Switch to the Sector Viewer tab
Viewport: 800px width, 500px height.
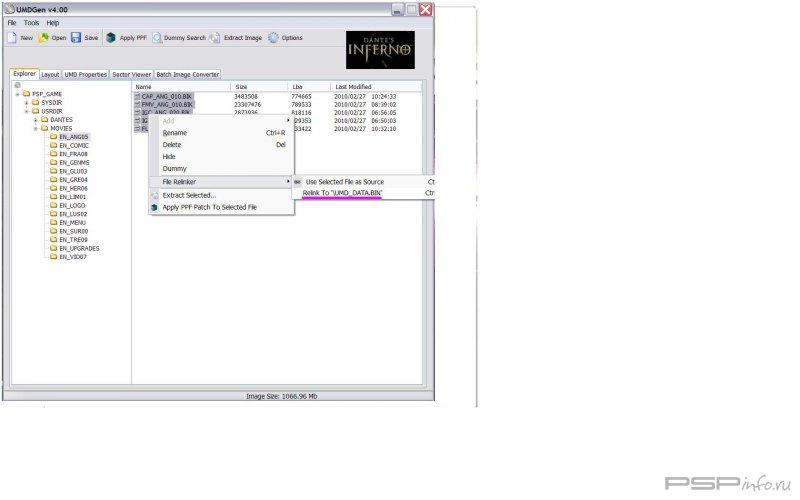click(x=131, y=74)
